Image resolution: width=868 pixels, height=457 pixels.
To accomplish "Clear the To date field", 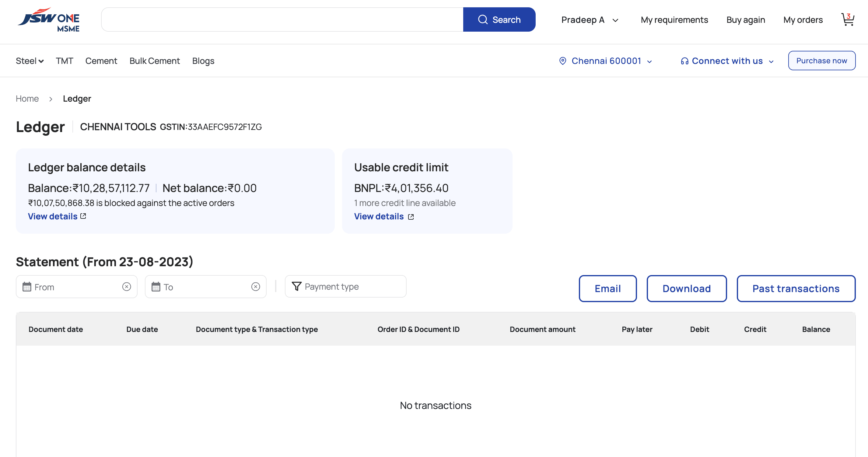I will [x=255, y=287].
